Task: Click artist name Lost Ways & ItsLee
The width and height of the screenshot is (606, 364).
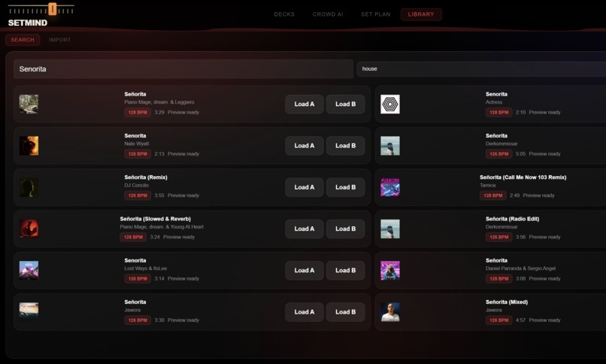Action: 146,268
